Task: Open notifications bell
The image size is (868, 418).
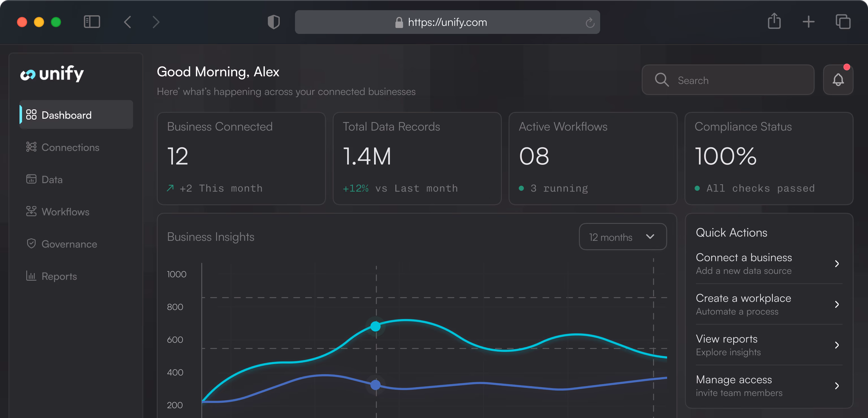Action: [838, 80]
